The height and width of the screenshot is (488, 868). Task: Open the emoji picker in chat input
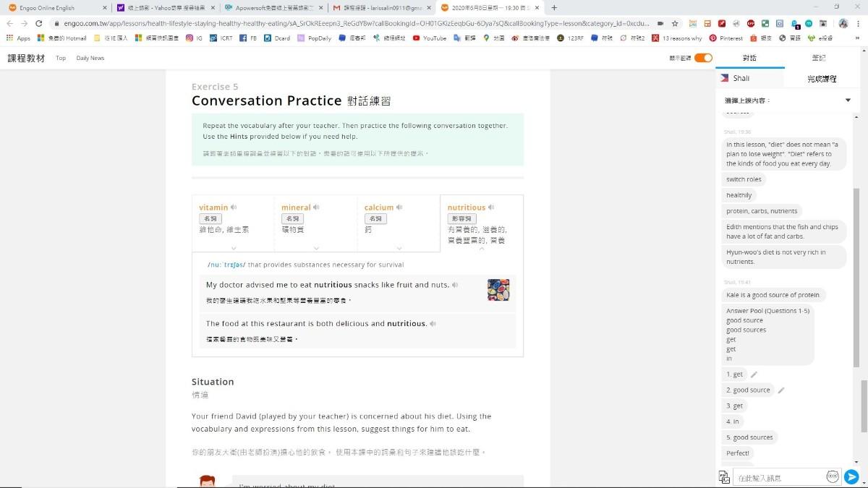pyautogui.click(x=833, y=476)
